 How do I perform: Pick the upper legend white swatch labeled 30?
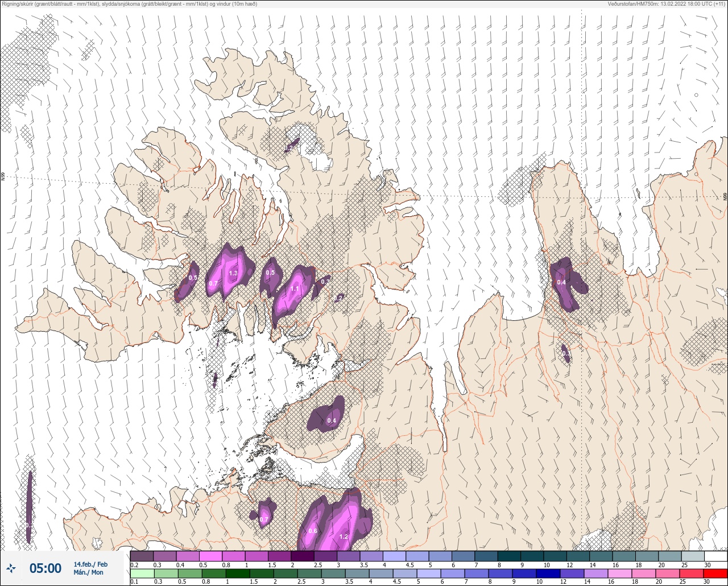point(715,556)
